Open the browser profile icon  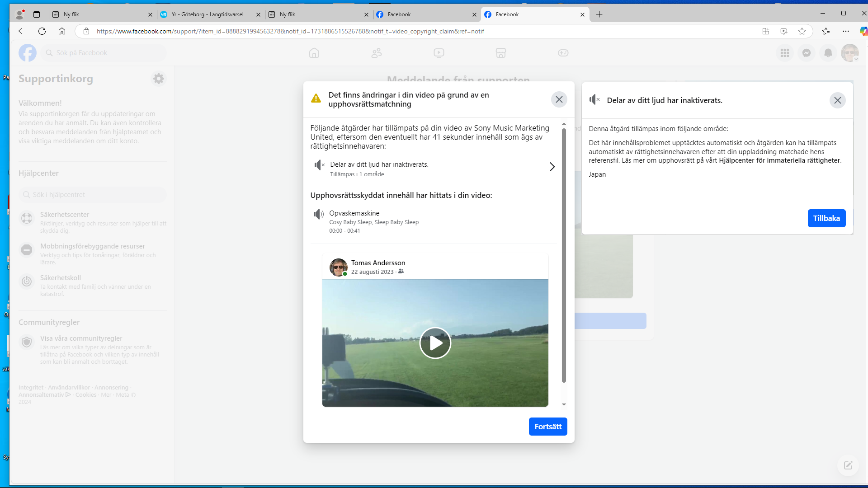pyautogui.click(x=19, y=14)
